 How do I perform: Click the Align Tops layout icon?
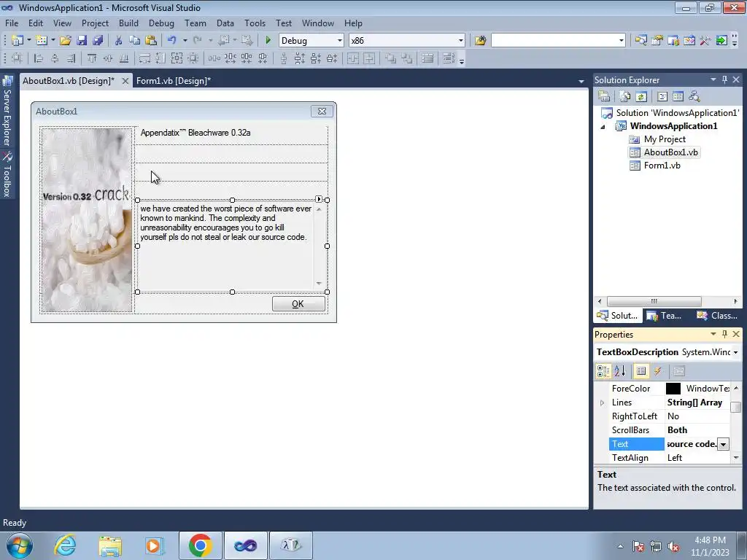click(92, 58)
